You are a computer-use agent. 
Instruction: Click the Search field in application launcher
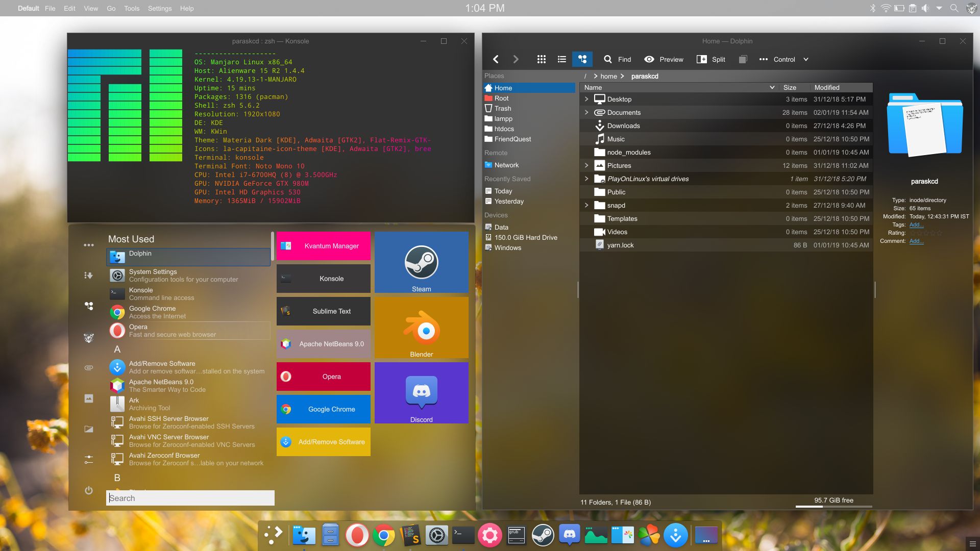(190, 498)
